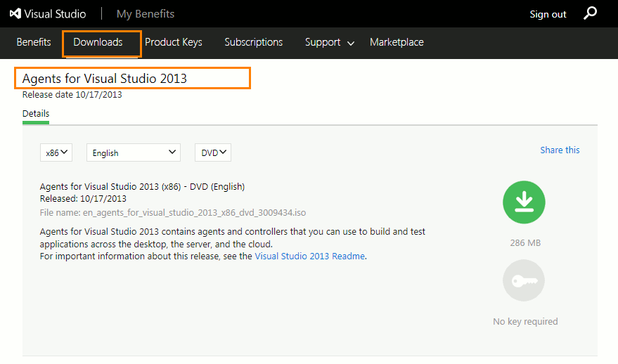The image size is (618, 364).
Task: Click the Visual Studio logo icon
Action: click(x=13, y=14)
